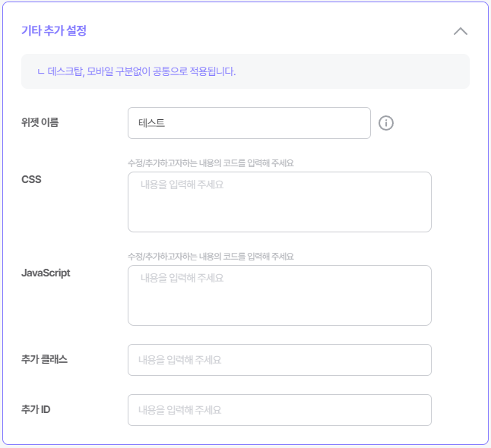Click the 기타 추가 설정 section title
Screen dimensions: 491x448
pyautogui.click(x=54, y=30)
